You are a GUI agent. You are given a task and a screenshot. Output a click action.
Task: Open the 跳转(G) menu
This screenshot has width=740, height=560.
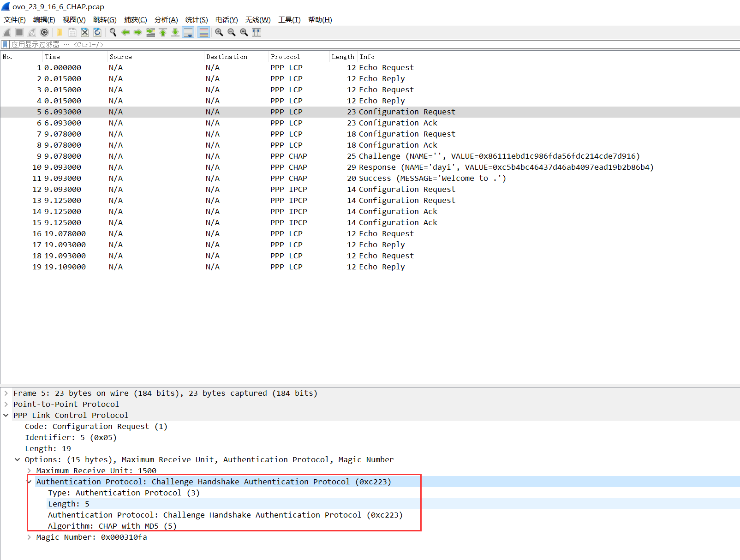105,20
